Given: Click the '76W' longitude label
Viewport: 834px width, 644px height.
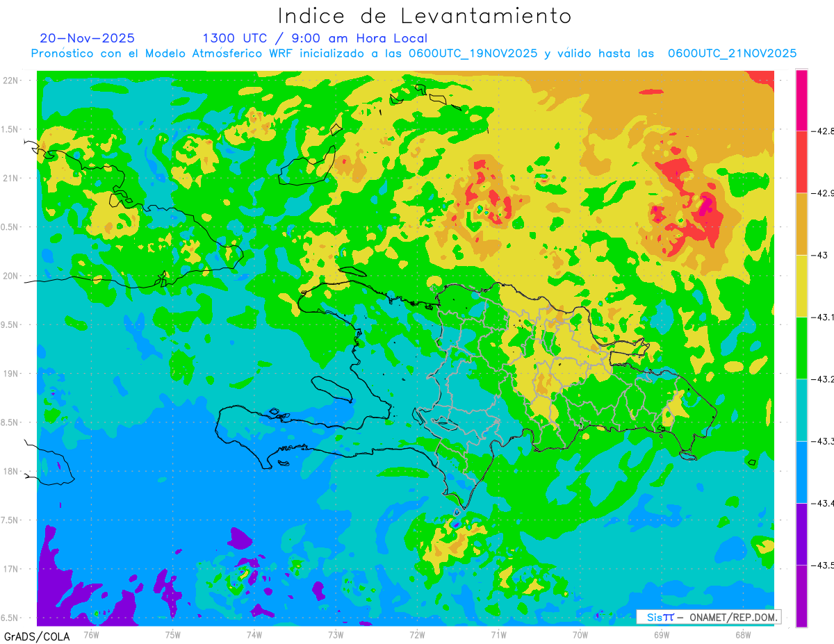Looking at the screenshot, I should [91, 634].
